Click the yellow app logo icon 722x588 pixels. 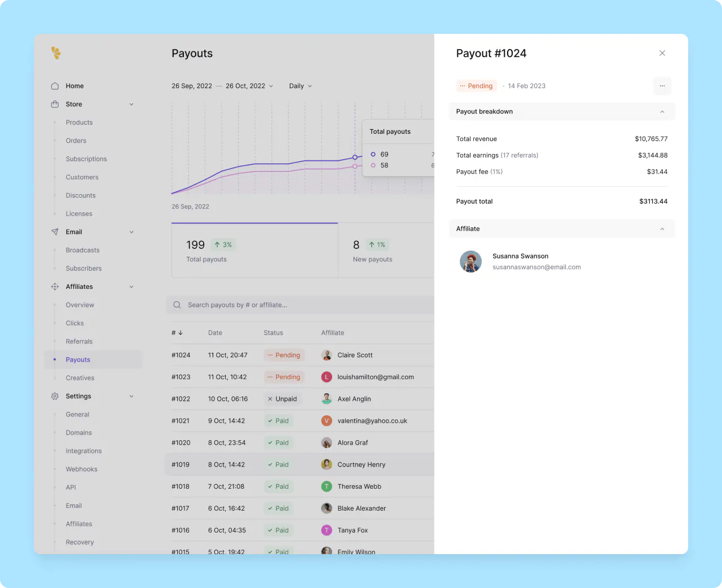click(56, 53)
